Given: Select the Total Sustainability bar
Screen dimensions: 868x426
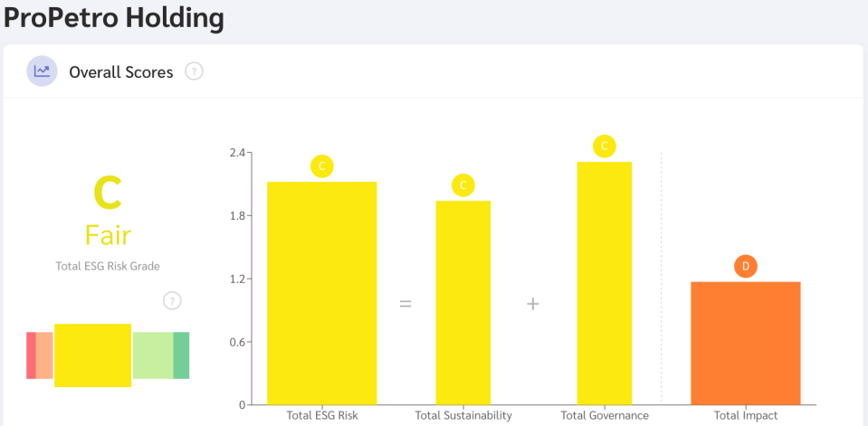Looking at the screenshot, I should 463,303.
